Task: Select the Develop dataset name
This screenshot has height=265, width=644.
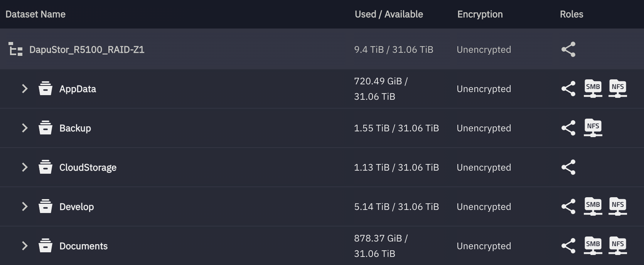Action: point(76,207)
